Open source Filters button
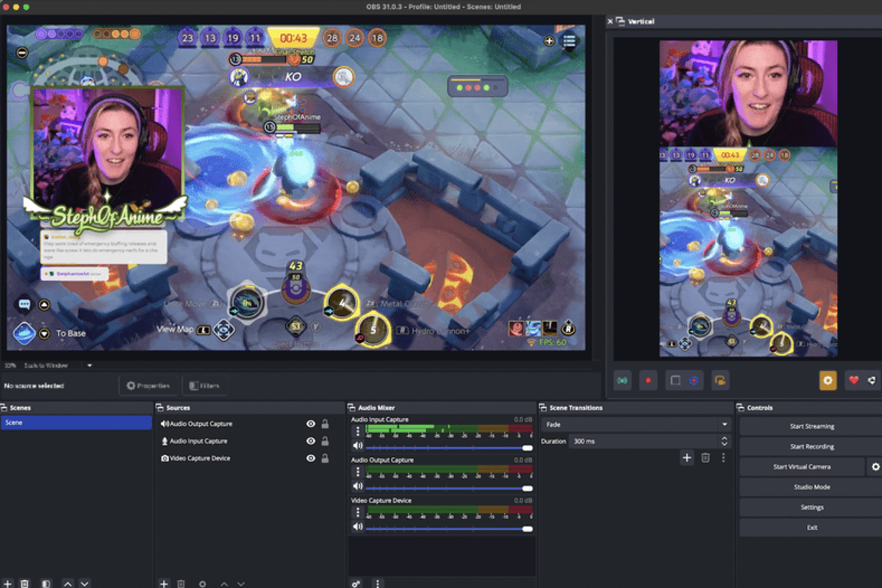 tap(204, 385)
